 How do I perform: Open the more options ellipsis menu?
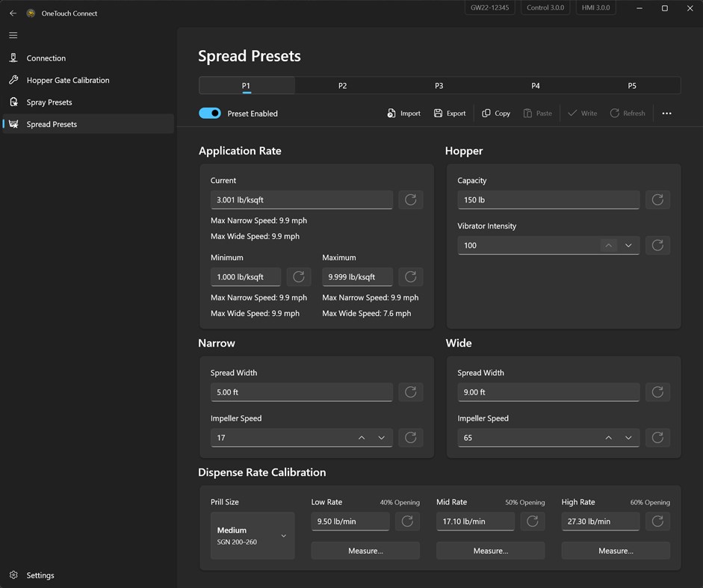666,114
